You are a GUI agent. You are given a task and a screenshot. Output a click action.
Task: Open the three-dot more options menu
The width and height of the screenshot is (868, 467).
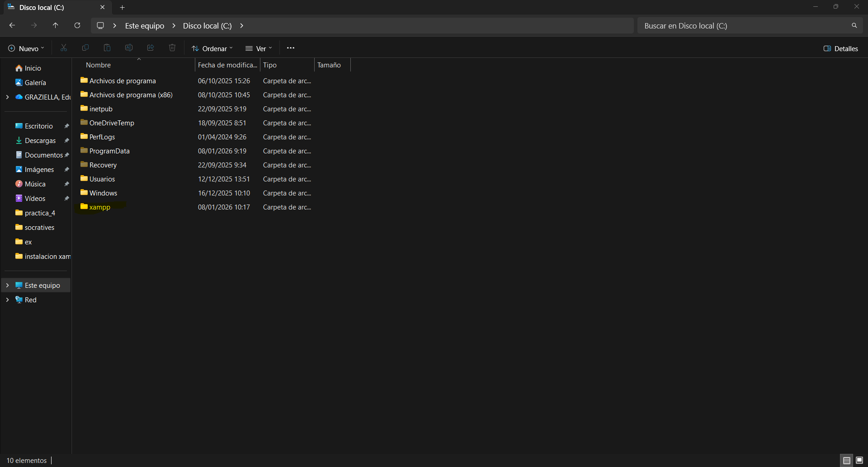tap(291, 48)
